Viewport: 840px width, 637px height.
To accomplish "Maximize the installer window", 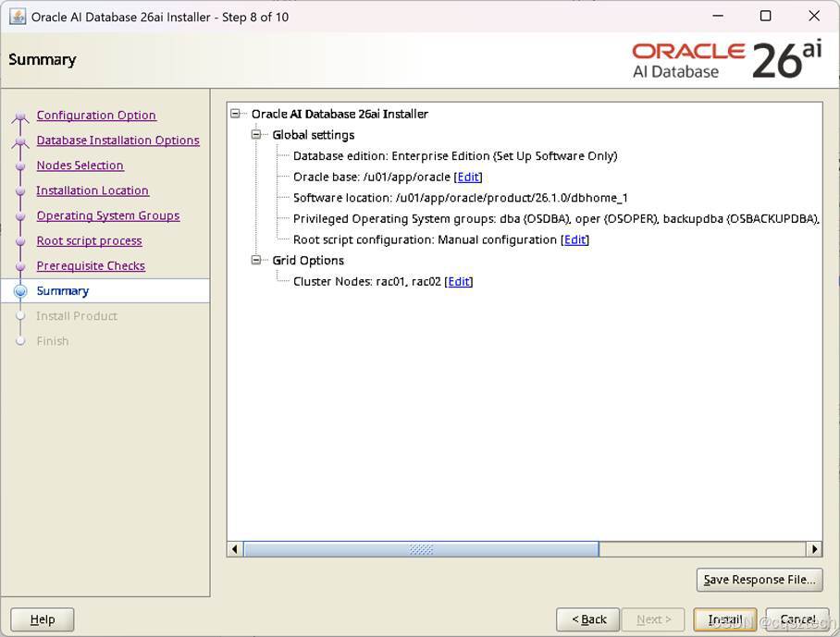I will 766,17.
